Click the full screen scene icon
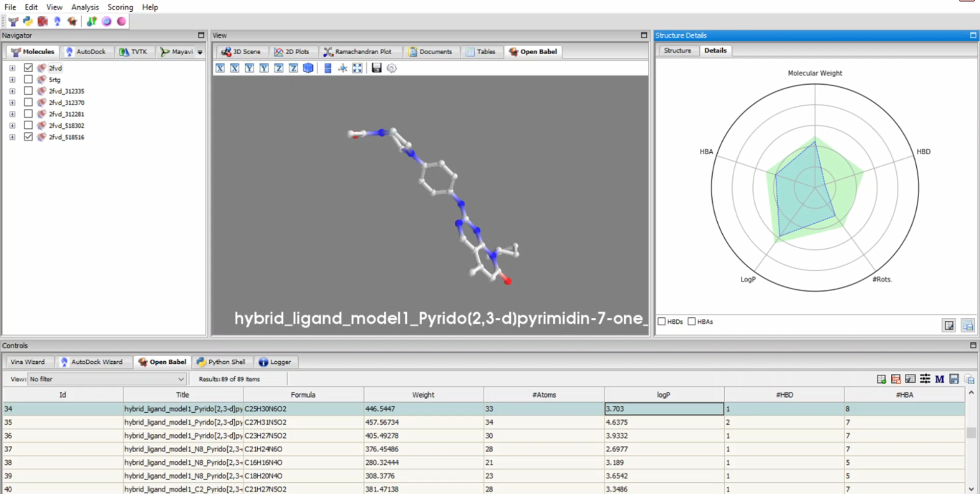980x494 pixels. click(x=357, y=68)
